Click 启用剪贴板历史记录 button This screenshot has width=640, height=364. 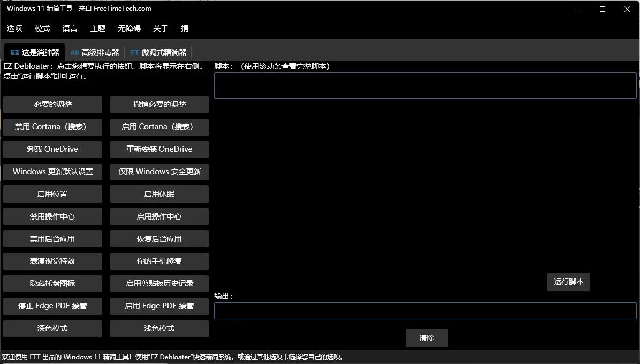pos(159,284)
